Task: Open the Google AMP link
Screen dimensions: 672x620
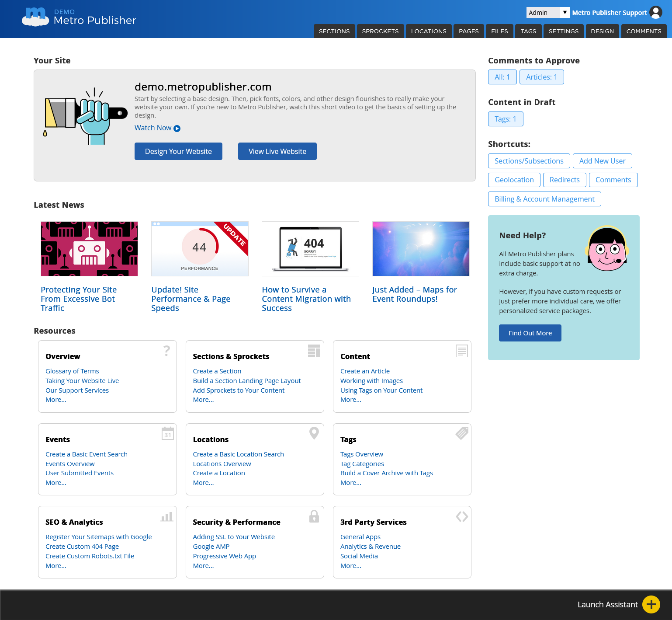Action: 211,547
